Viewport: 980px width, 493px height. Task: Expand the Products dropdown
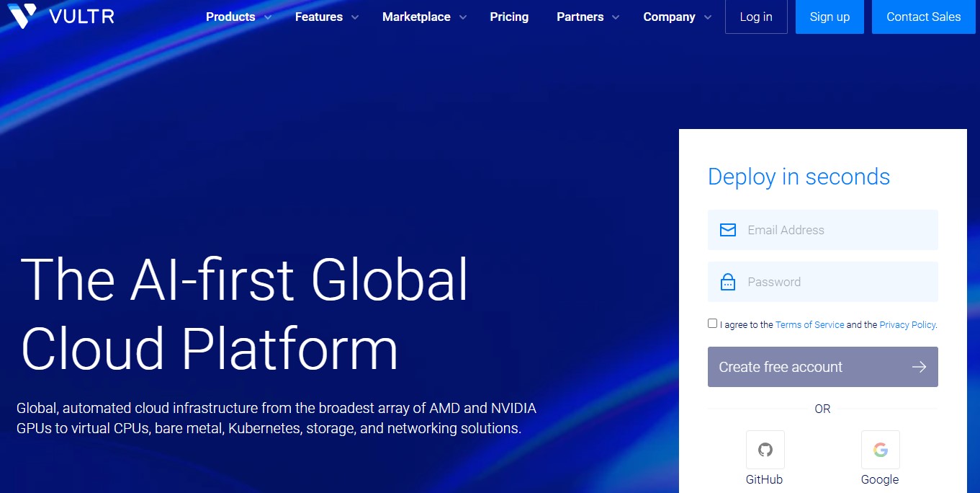[230, 17]
